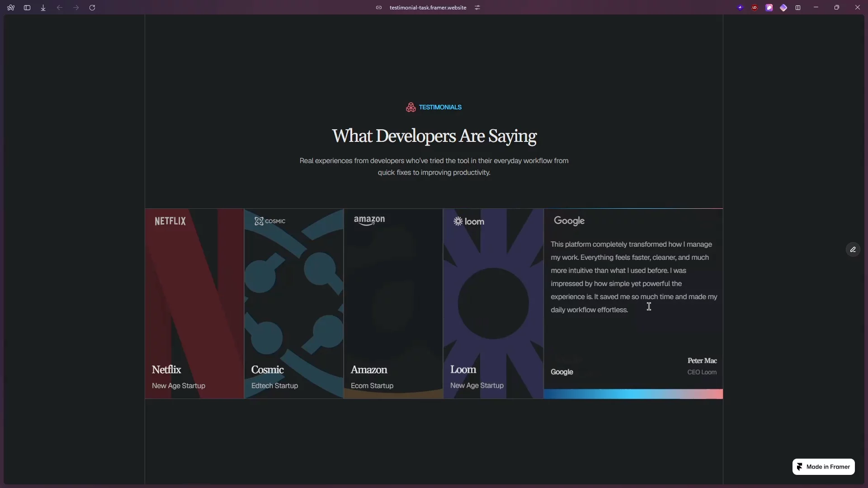Toggle split view from the toolbar

(798, 8)
